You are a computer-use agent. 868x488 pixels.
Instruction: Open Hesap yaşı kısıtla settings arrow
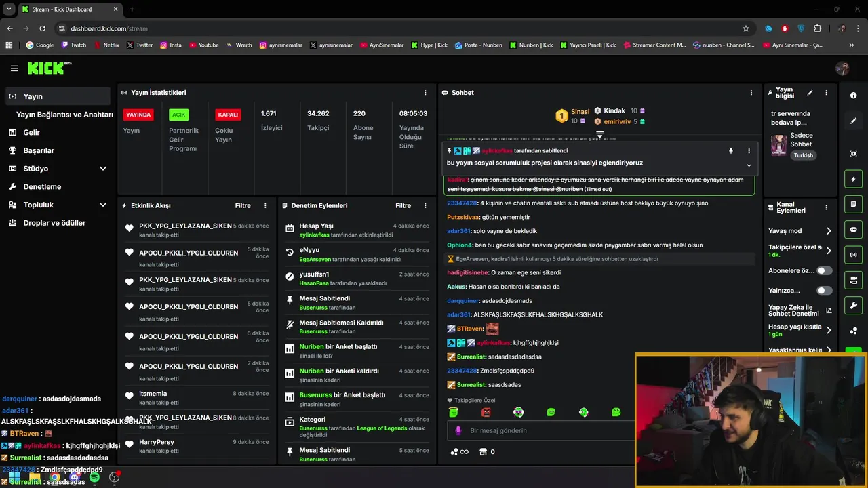(x=829, y=331)
